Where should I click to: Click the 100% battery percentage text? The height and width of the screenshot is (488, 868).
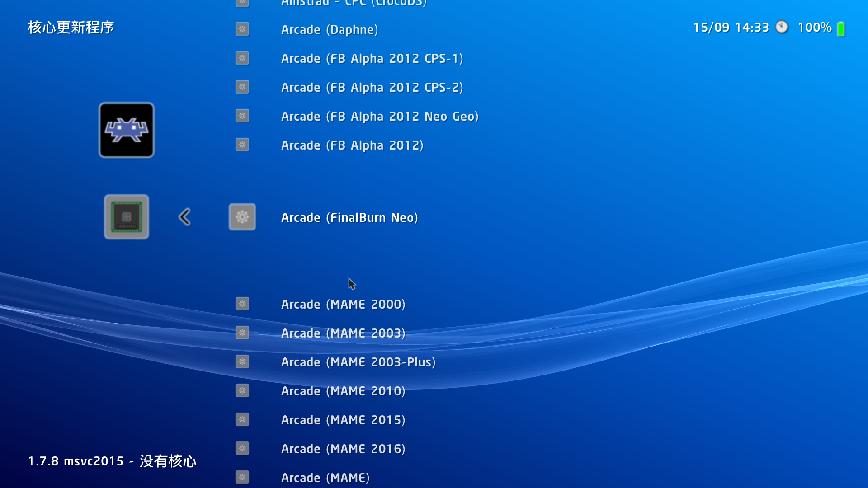click(x=815, y=28)
